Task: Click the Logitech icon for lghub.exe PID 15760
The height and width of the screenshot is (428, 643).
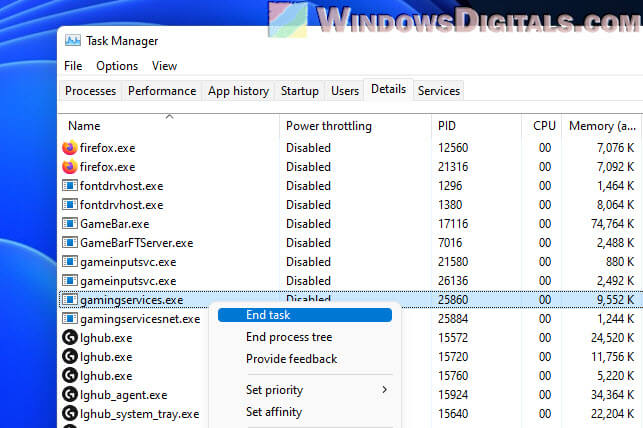Action: point(70,376)
